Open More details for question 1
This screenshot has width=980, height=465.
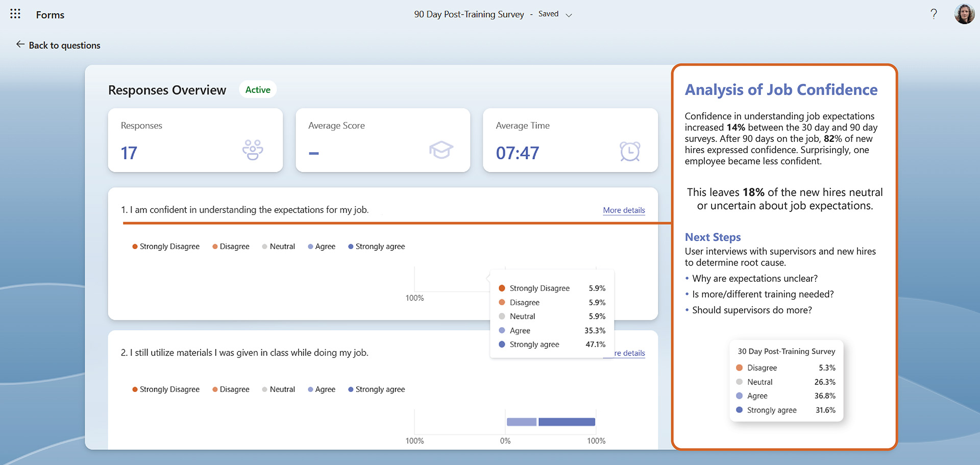pyautogui.click(x=624, y=210)
